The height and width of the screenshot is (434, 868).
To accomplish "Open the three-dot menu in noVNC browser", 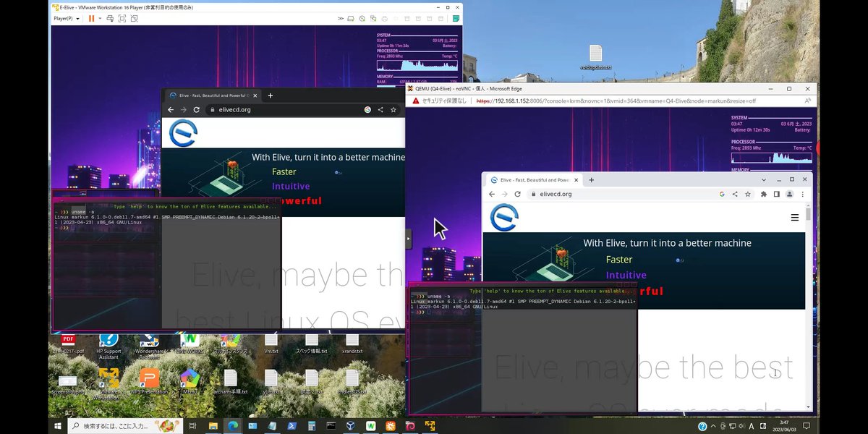I will pos(803,194).
